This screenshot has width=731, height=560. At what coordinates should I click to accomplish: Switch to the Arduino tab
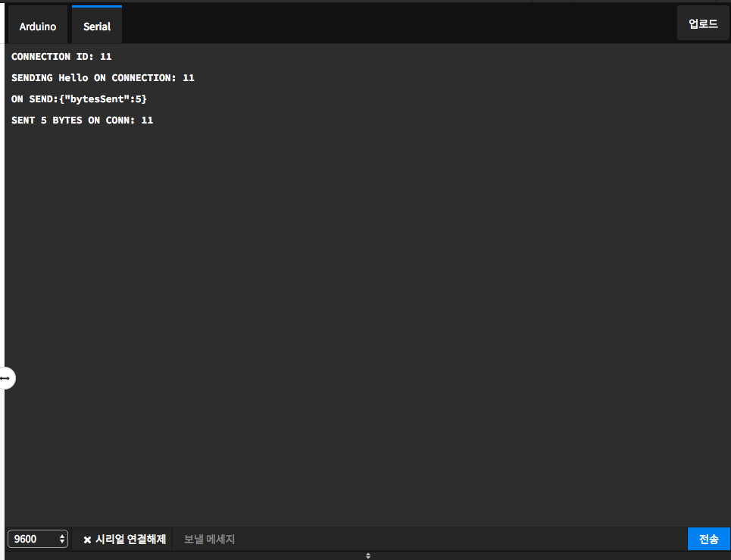tap(38, 26)
